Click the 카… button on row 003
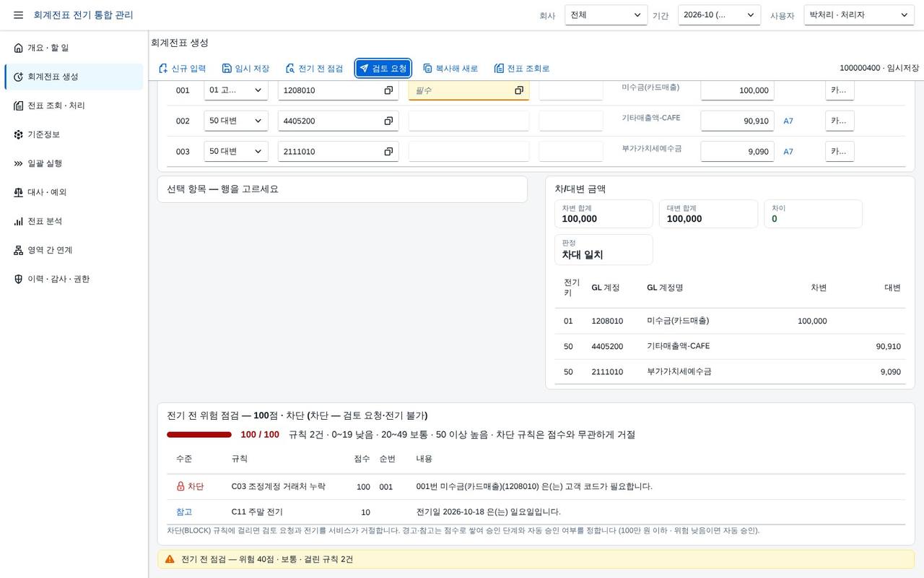Image resolution: width=924 pixels, height=578 pixels. pos(840,151)
